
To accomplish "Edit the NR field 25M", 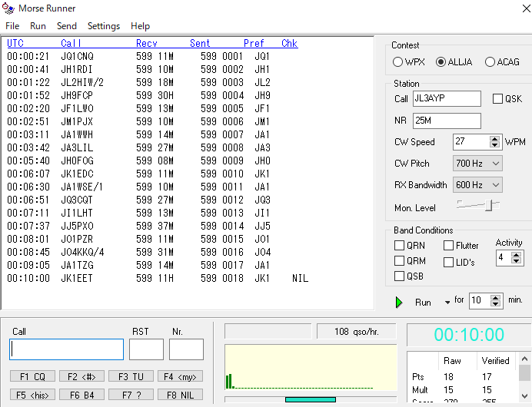I will point(447,121).
